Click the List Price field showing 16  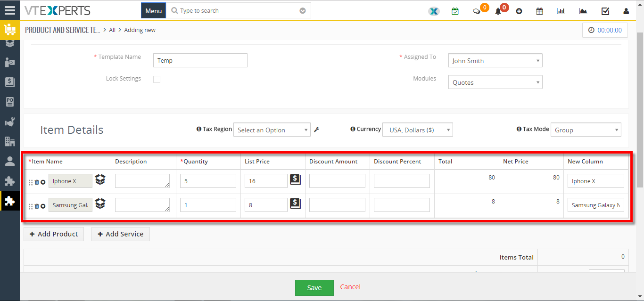click(x=266, y=181)
